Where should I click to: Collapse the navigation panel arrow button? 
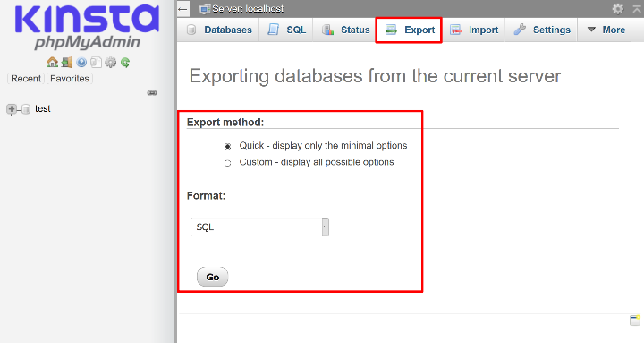pyautogui.click(x=183, y=9)
